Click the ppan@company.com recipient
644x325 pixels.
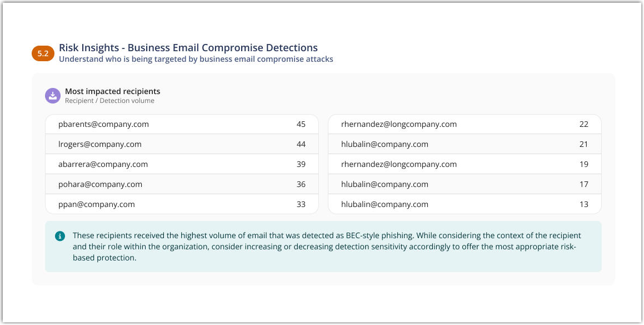[97, 204]
